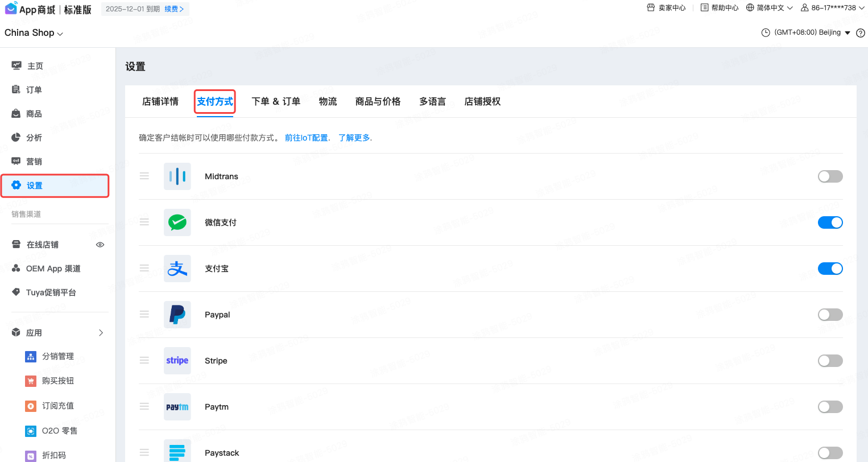868x462 pixels.
Task: Click the Paytm logo
Action: tap(177, 407)
